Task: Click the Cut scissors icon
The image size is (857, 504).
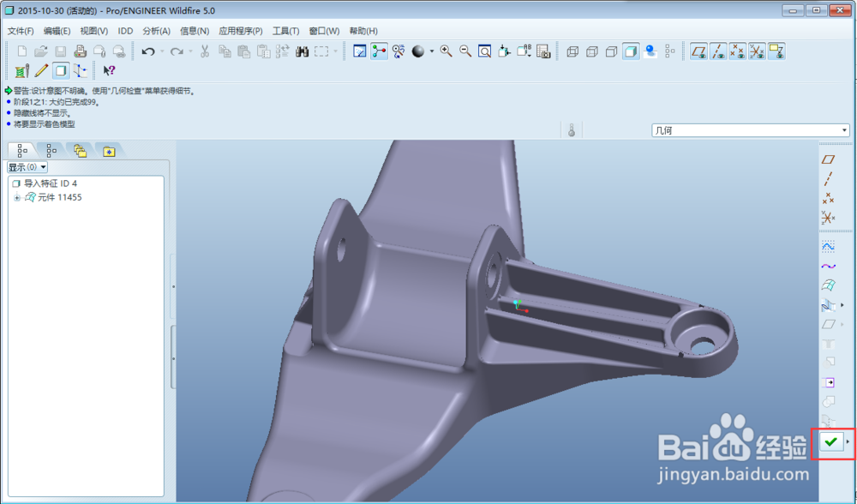Action: (x=205, y=51)
